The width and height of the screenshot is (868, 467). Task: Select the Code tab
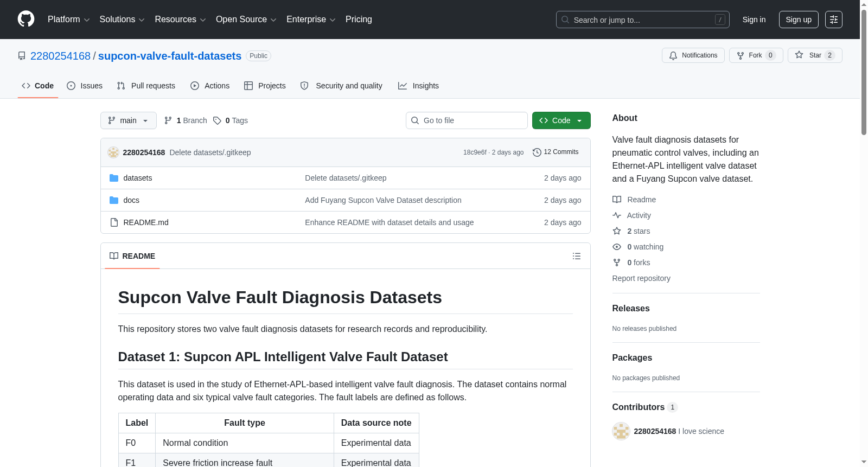tap(38, 86)
